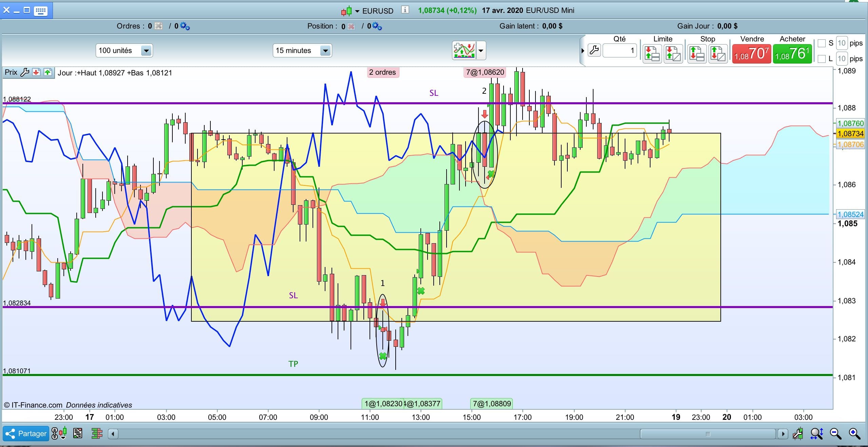
Task: Enable the L pips limit checkbox
Action: click(822, 59)
